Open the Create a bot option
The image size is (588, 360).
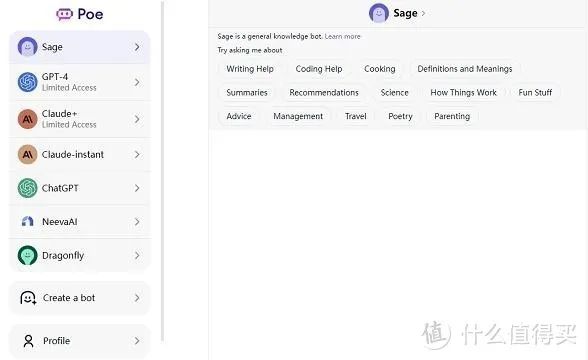click(80, 298)
